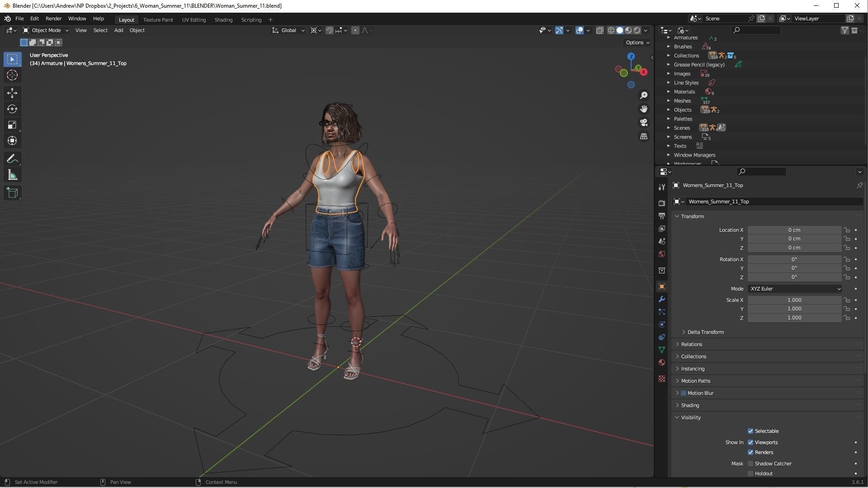This screenshot has width=868, height=488.
Task: Open the Render properties tab
Action: [x=662, y=203]
